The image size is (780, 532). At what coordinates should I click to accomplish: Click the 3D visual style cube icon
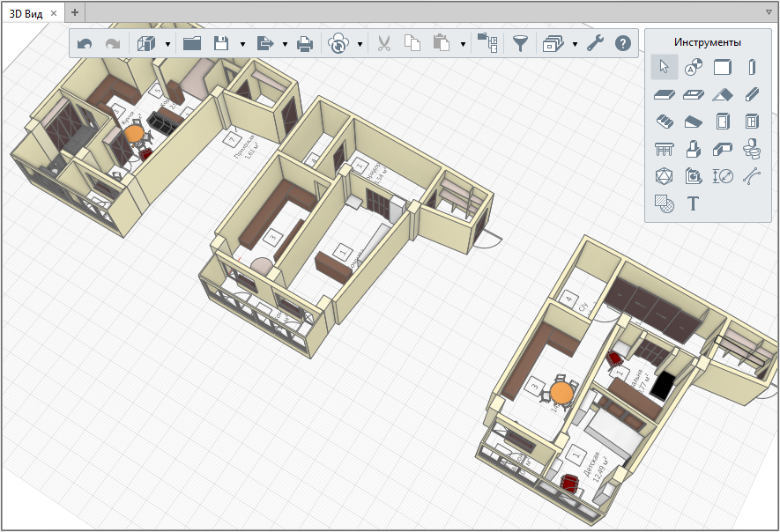coord(146,44)
